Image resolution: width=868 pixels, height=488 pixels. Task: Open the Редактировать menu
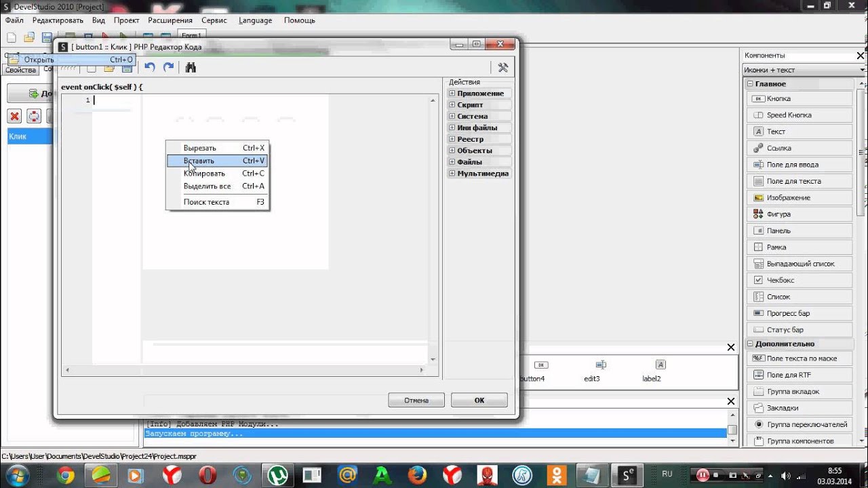coord(58,20)
